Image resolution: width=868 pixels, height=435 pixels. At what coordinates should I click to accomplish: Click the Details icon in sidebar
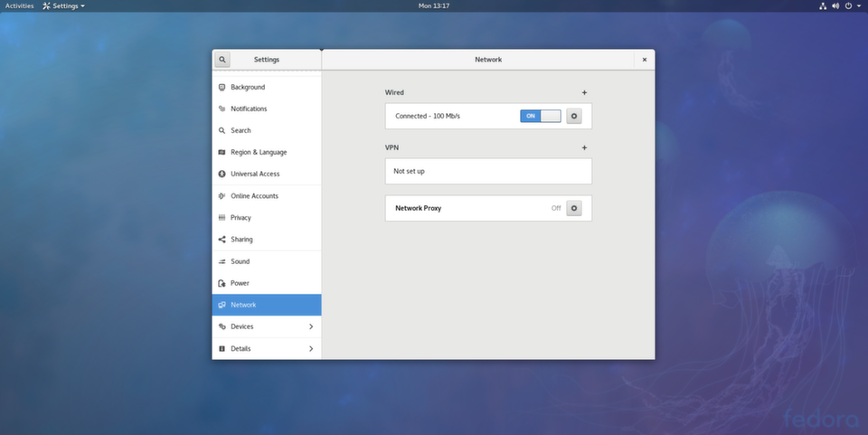coord(222,349)
